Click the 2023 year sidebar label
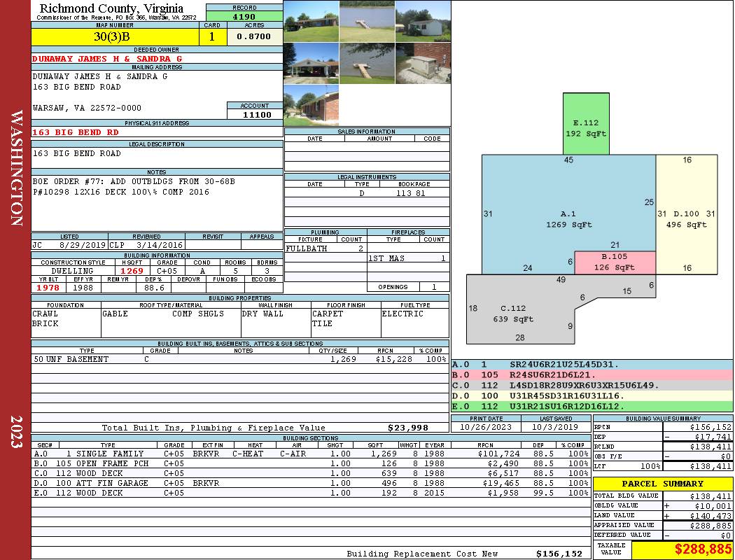 16,432
